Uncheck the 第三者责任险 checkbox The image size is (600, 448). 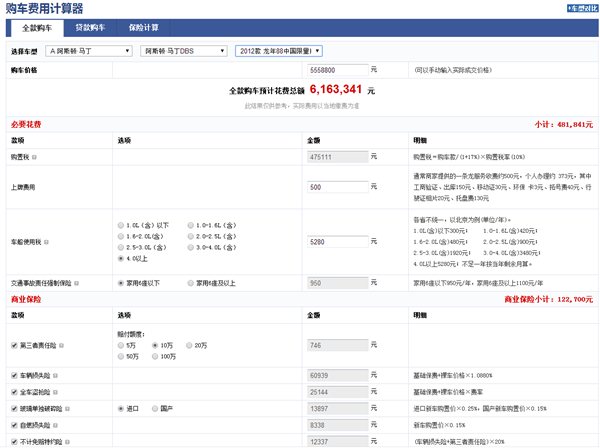coord(15,345)
